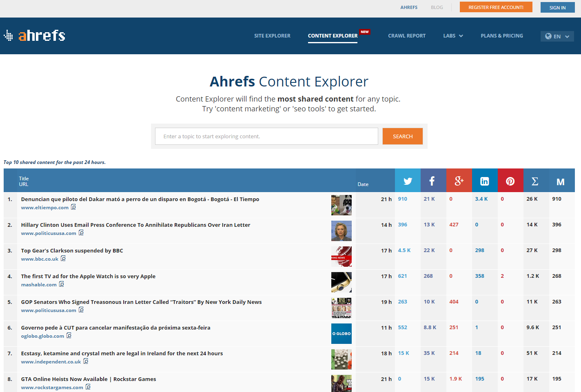581x392 pixels.
Task: Visit www.independent.co.uk link
Action: [51, 362]
